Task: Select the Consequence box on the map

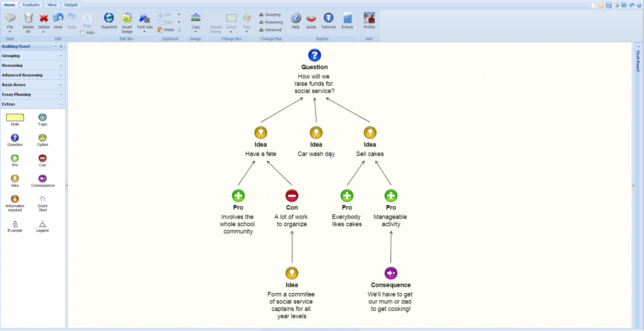Action: (391, 290)
